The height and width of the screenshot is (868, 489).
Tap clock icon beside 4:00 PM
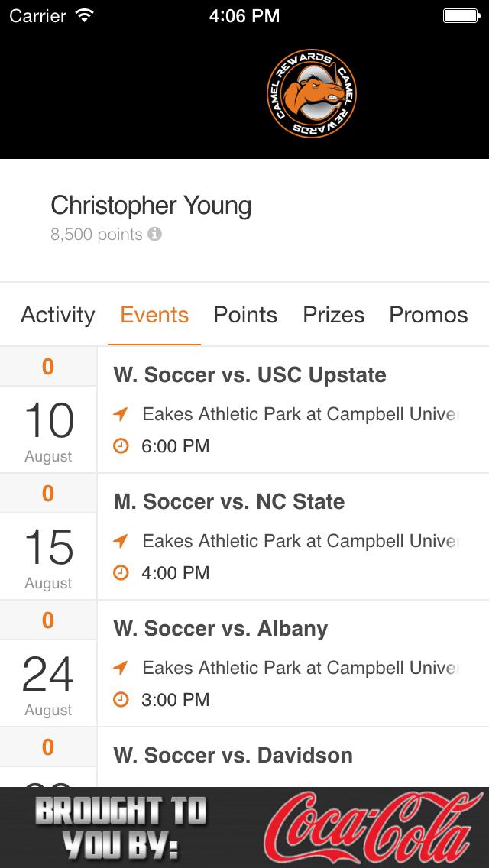coord(121,572)
